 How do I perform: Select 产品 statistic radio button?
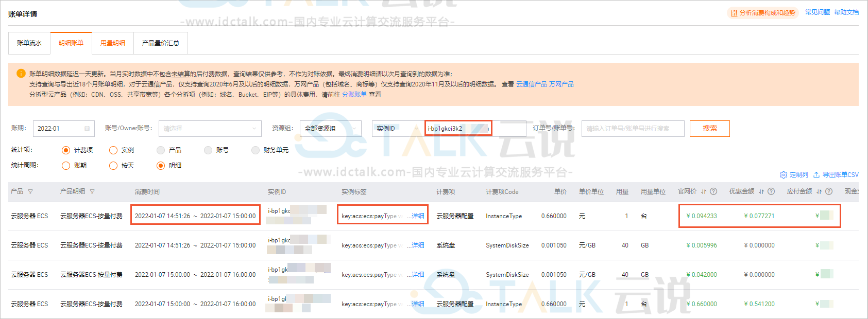(x=161, y=150)
